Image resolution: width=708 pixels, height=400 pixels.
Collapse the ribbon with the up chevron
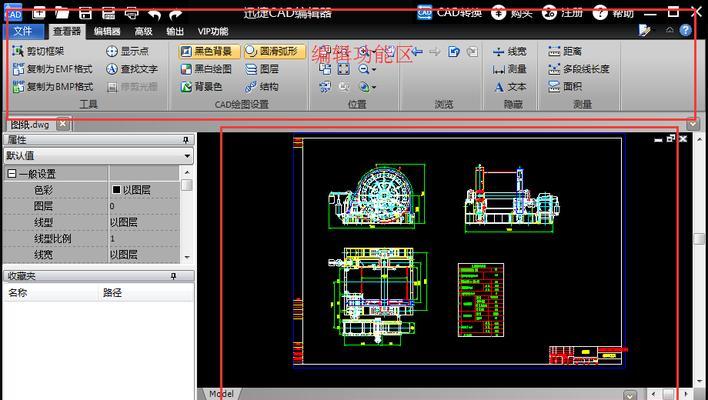click(670, 30)
